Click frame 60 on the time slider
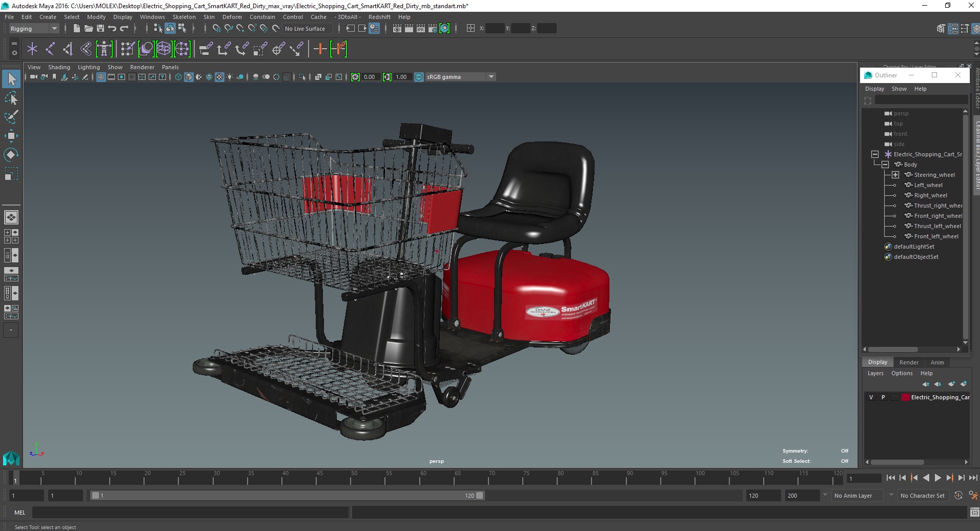 tap(423, 478)
